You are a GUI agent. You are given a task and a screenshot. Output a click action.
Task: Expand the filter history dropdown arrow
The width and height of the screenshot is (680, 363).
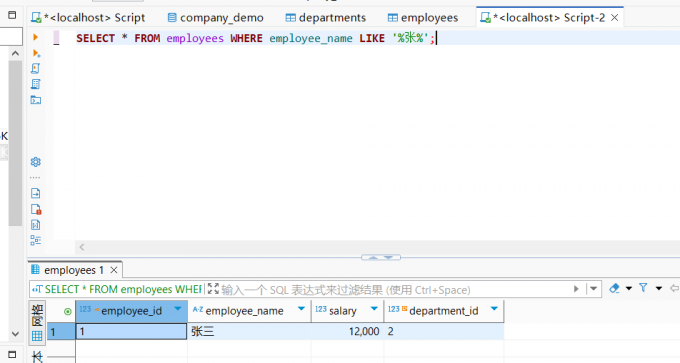(594, 288)
